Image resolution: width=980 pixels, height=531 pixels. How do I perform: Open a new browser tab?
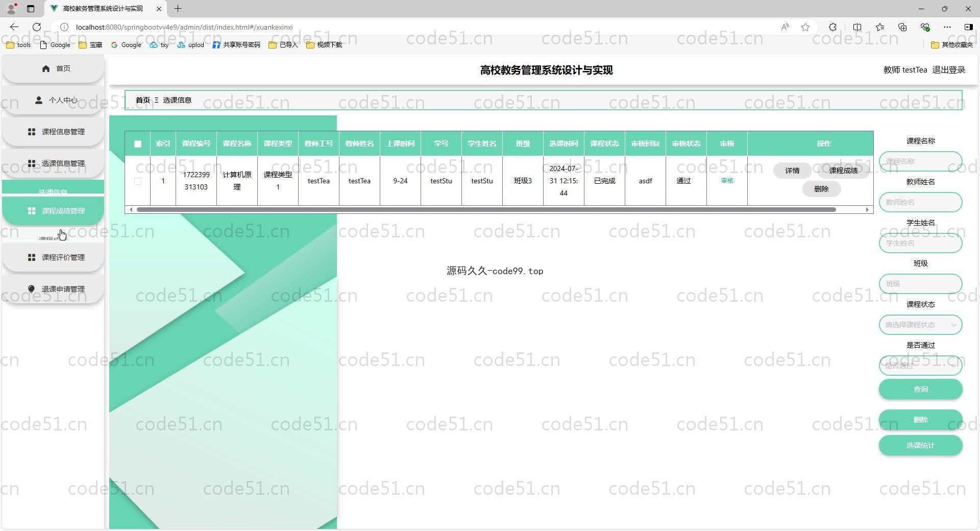click(x=178, y=9)
